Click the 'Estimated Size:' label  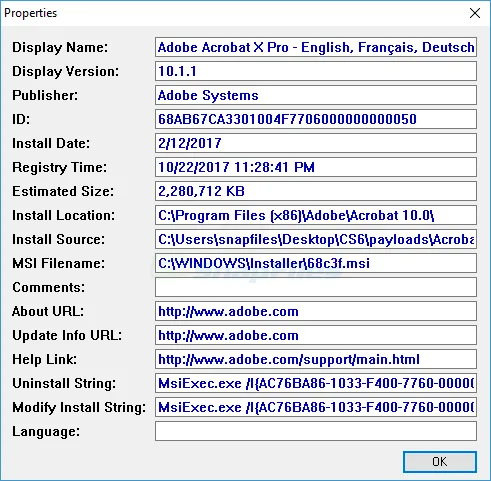[63, 191]
